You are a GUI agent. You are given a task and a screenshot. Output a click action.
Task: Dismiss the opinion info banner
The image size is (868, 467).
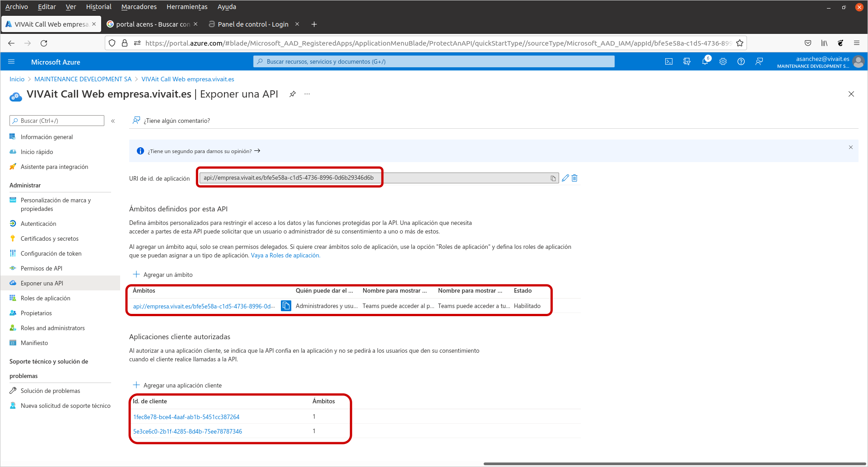point(851,147)
